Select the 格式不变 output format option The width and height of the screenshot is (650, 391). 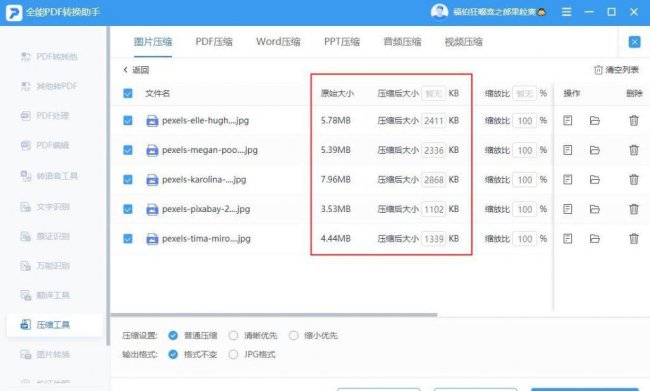tap(173, 355)
